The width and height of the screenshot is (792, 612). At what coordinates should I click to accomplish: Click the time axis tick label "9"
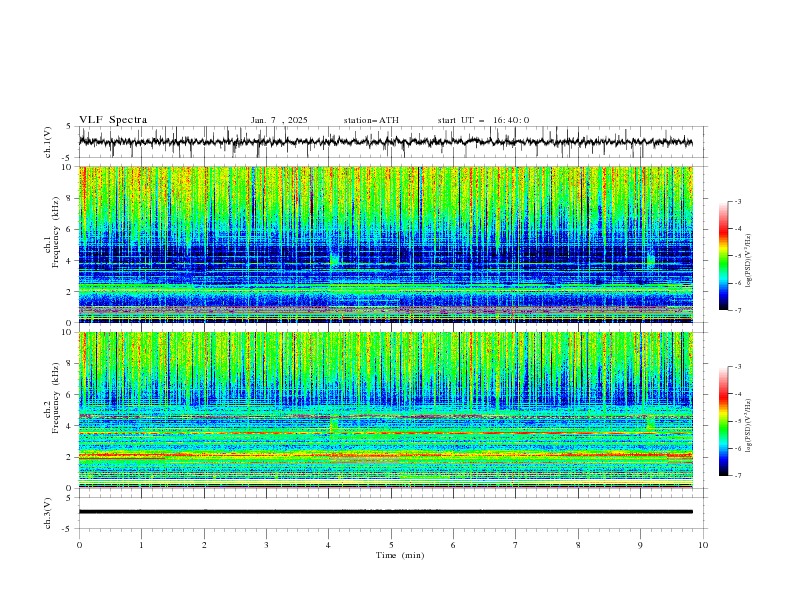click(640, 545)
